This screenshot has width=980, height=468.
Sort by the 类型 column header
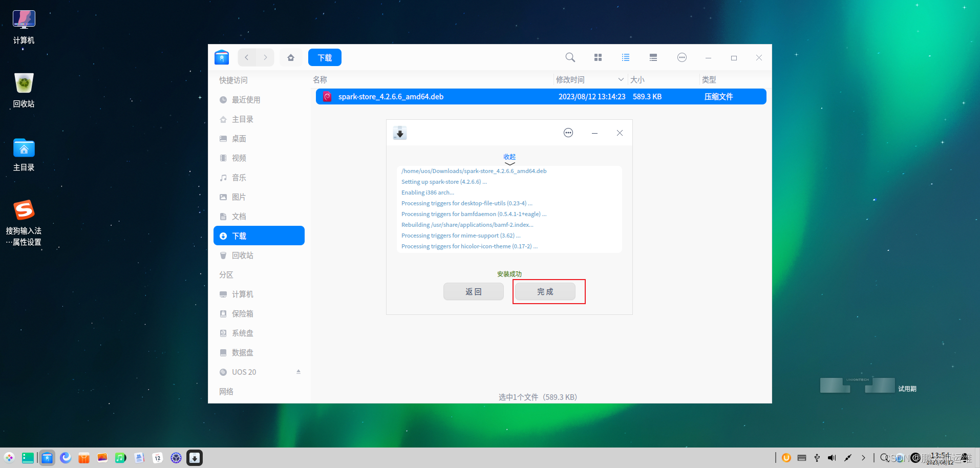(x=709, y=80)
